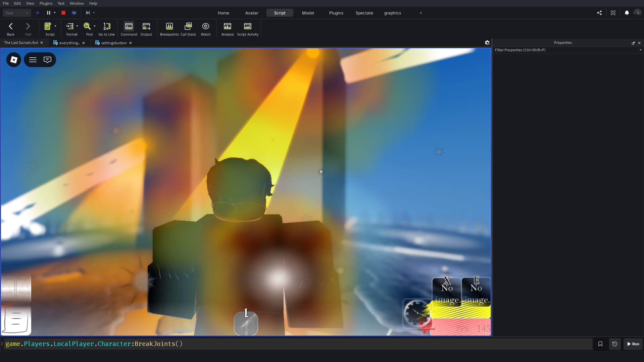Open the Window menu
The height and width of the screenshot is (362, 644).
[x=77, y=3]
